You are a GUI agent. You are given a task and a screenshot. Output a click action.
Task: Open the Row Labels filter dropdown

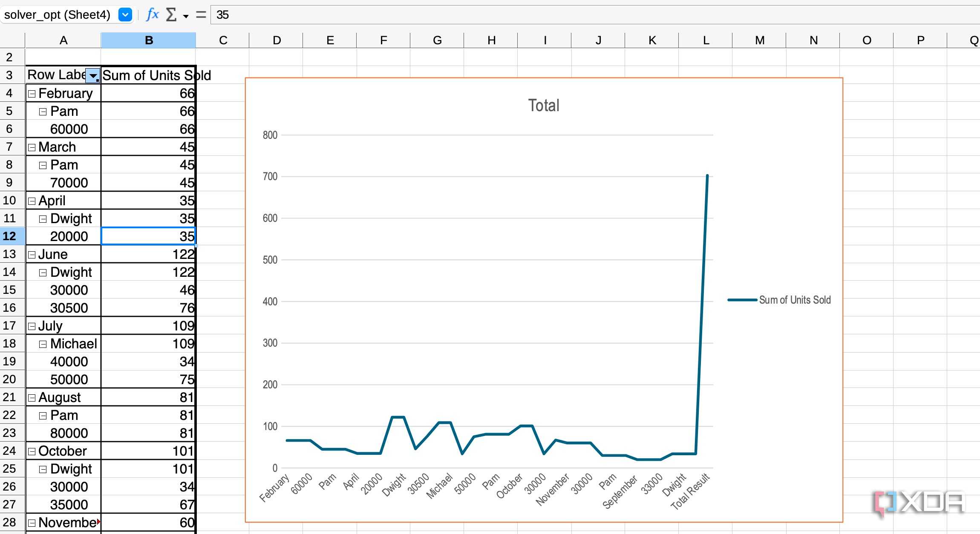click(93, 76)
